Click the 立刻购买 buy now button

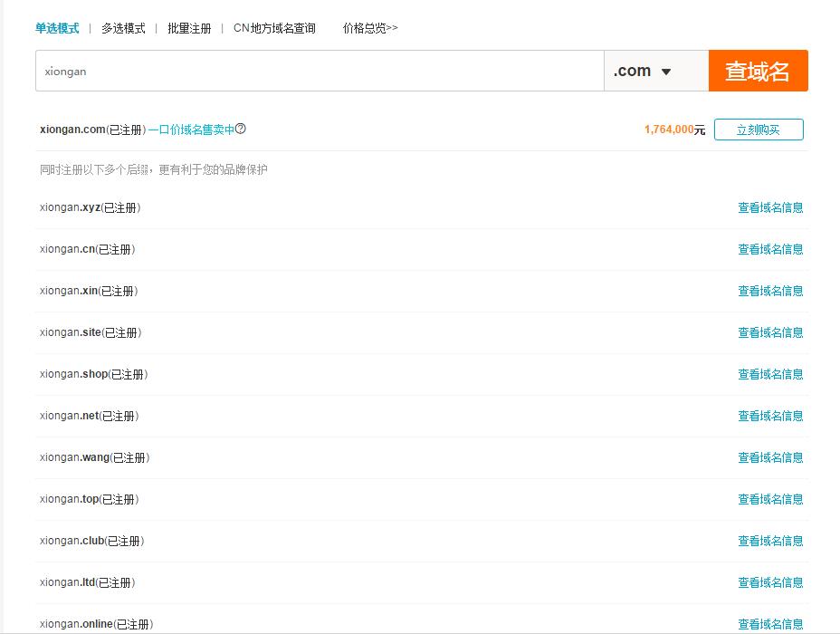click(x=758, y=130)
